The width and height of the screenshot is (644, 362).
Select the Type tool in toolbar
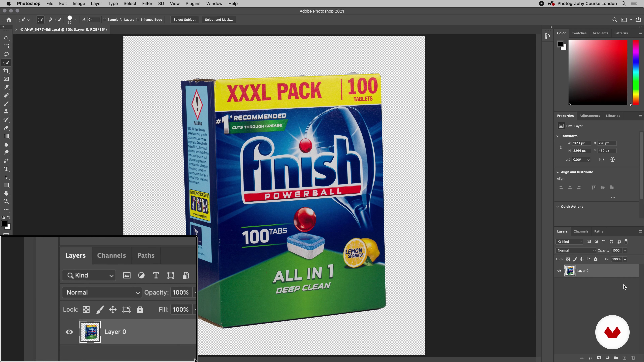click(x=6, y=169)
